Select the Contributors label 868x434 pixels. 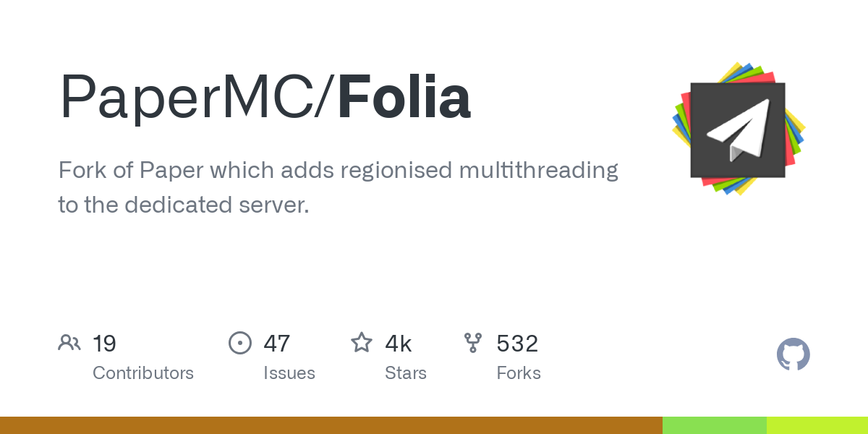143,373
